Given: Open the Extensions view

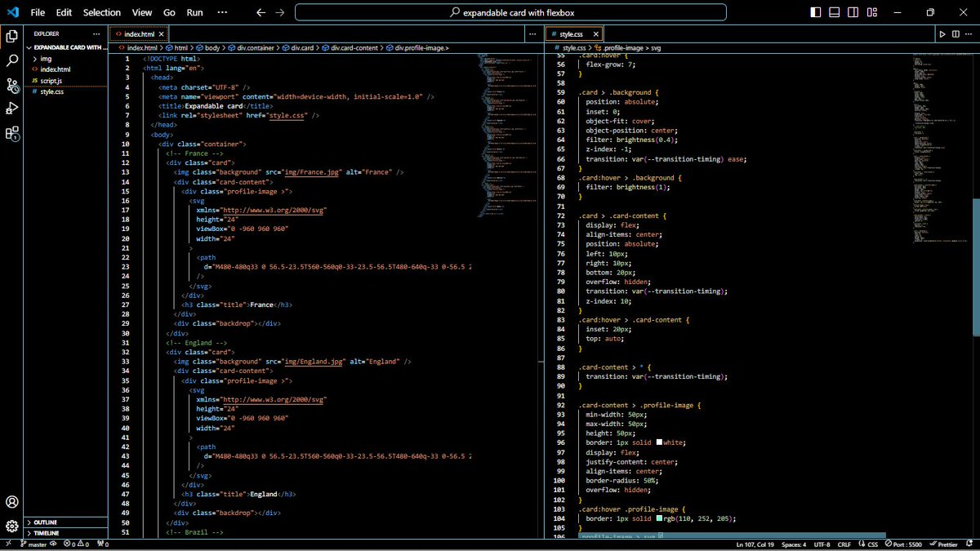Looking at the screenshot, I should [x=12, y=134].
